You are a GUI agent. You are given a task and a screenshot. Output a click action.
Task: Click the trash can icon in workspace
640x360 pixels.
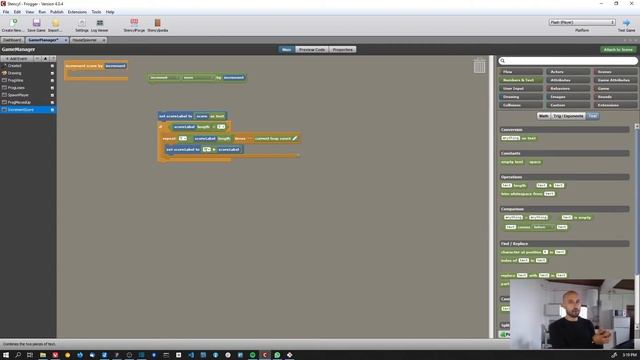click(x=480, y=66)
